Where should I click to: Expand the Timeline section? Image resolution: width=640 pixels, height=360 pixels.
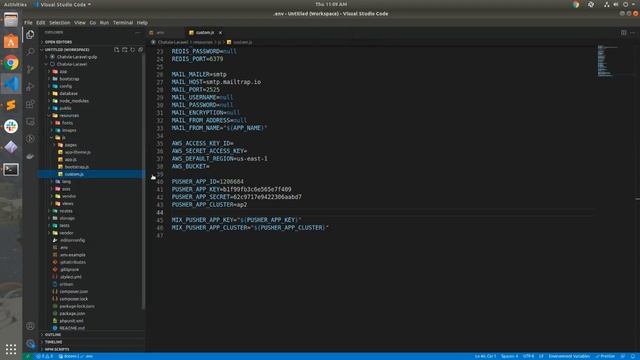coord(53,342)
